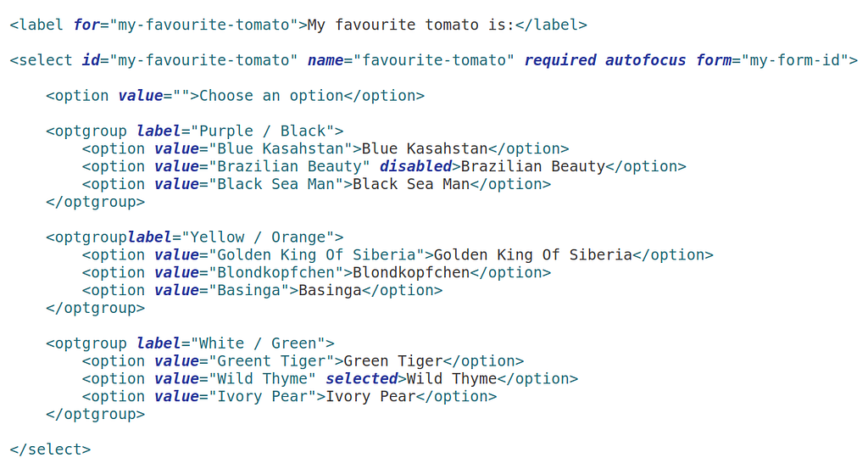Click the closing select tag
868x469 pixels.
coord(50,449)
